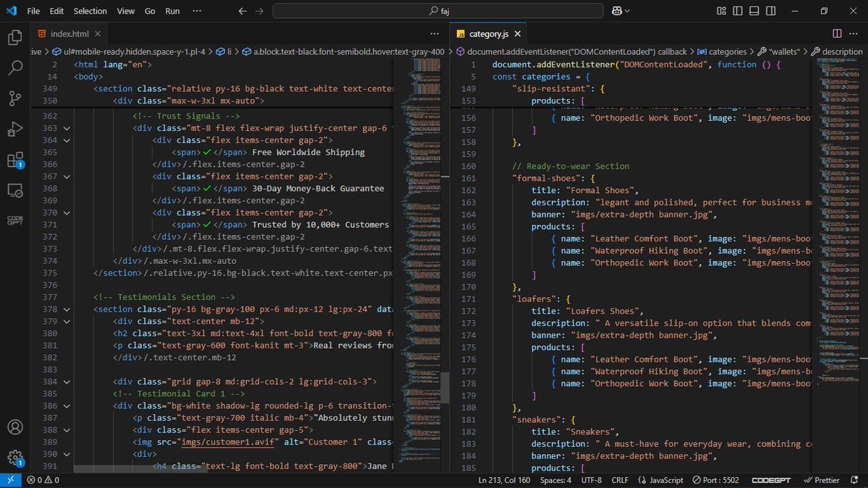Image resolution: width=868 pixels, height=488 pixels.
Task: Collapse the fold at line 370
Action: coord(67,213)
